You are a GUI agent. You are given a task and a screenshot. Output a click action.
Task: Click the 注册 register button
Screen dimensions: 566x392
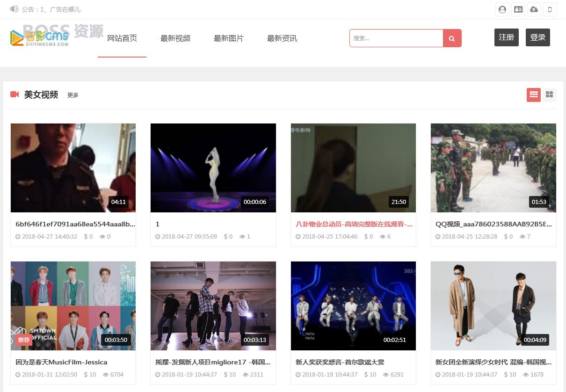point(507,37)
